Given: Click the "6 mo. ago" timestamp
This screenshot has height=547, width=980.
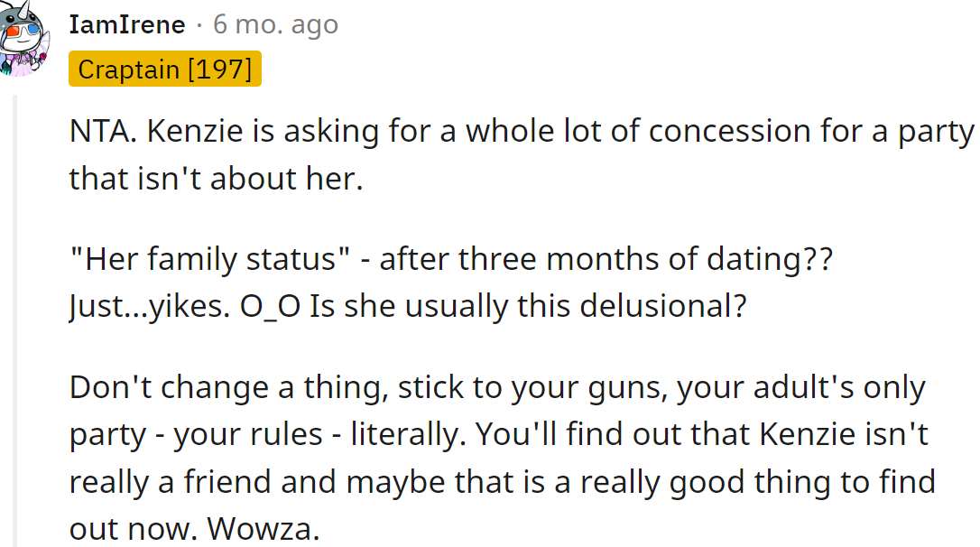Looking at the screenshot, I should (275, 24).
